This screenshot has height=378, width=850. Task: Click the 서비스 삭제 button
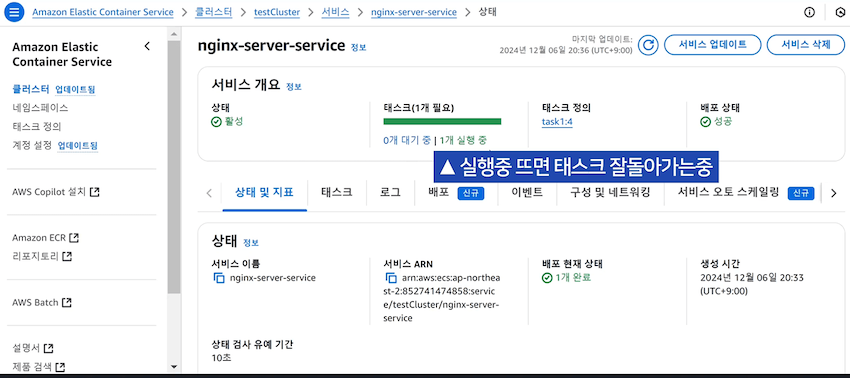click(806, 45)
